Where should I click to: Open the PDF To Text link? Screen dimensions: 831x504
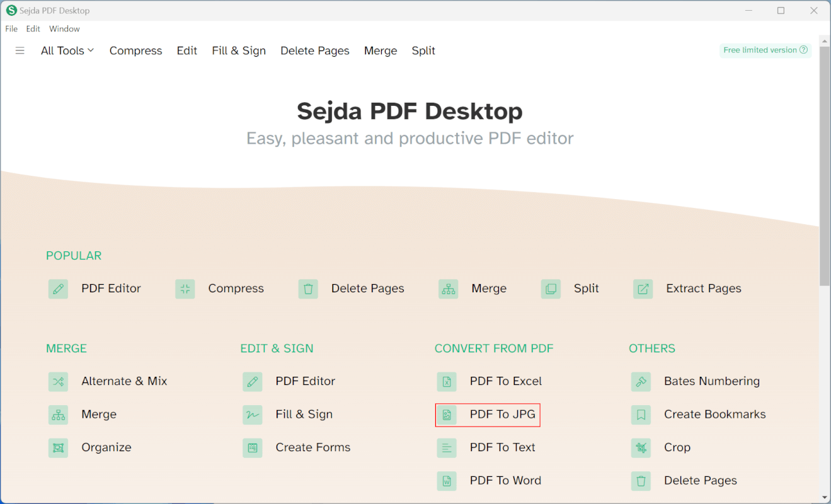click(x=503, y=447)
